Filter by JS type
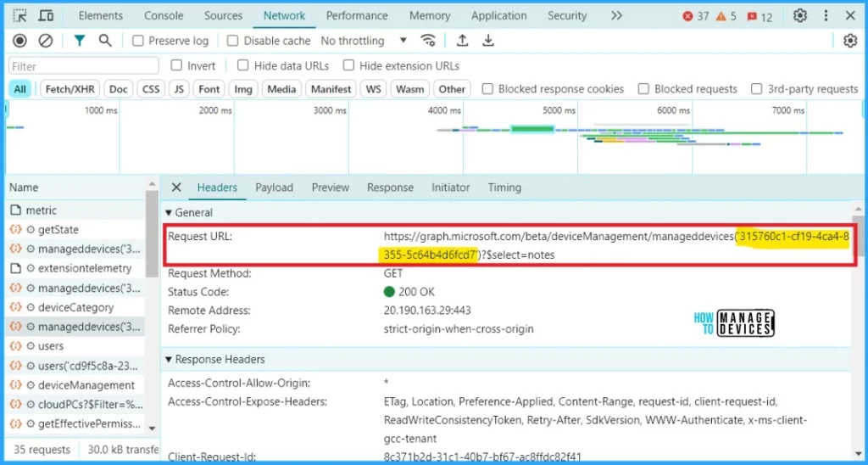 pos(179,89)
